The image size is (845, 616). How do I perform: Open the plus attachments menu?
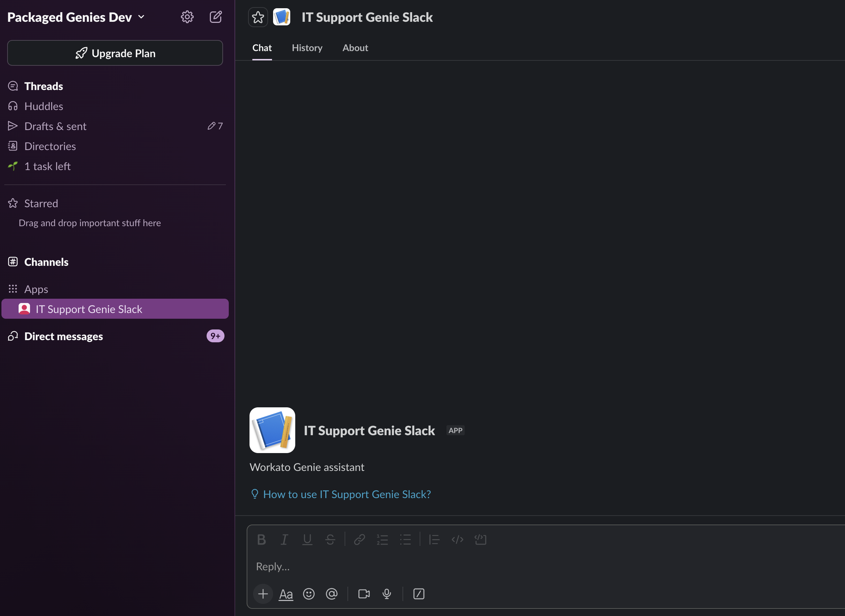coord(263,593)
